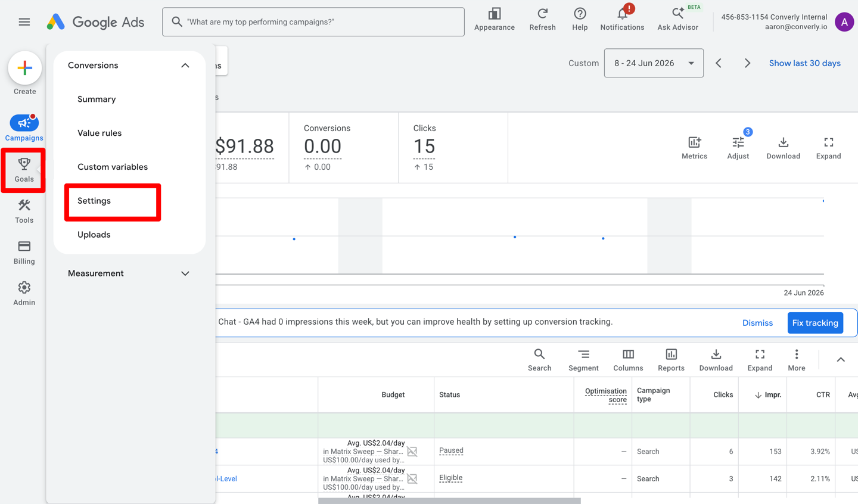The image size is (858, 504).
Task: Open the hamburger main menu
Action: (24, 22)
